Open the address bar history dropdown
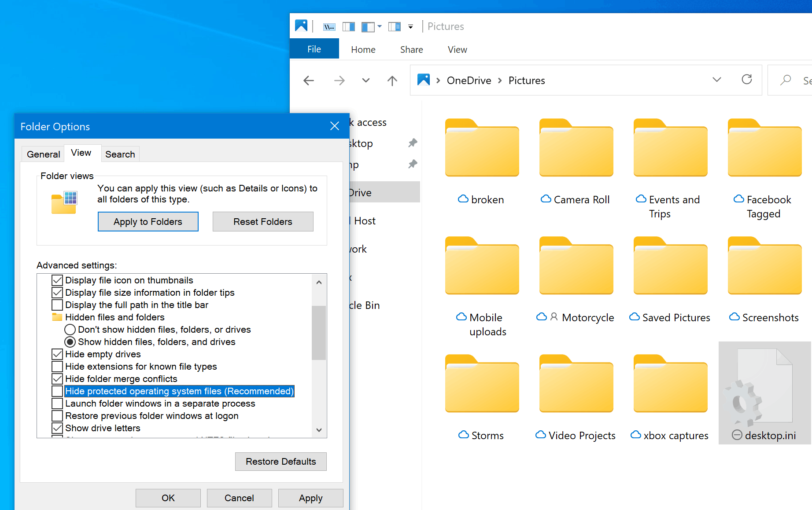 717,80
